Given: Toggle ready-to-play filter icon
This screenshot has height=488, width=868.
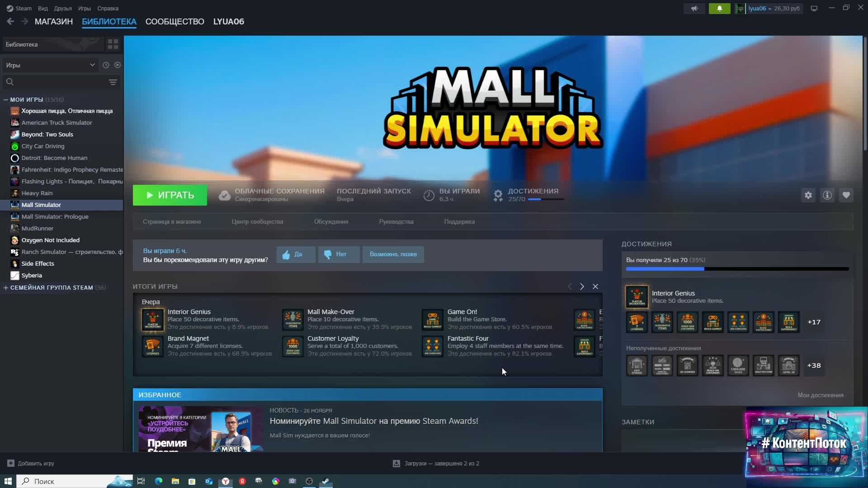Looking at the screenshot, I should (118, 65).
